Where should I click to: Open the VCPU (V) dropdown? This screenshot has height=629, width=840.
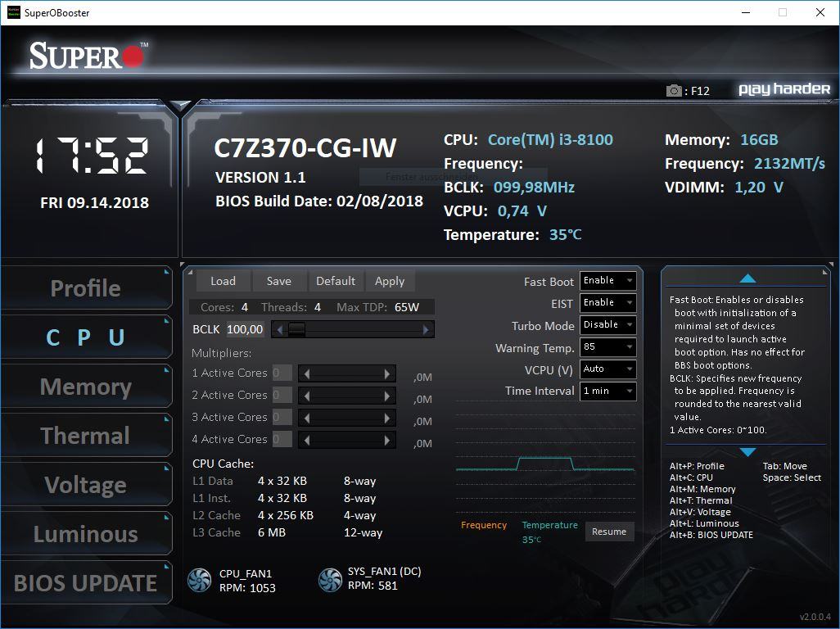pos(608,369)
